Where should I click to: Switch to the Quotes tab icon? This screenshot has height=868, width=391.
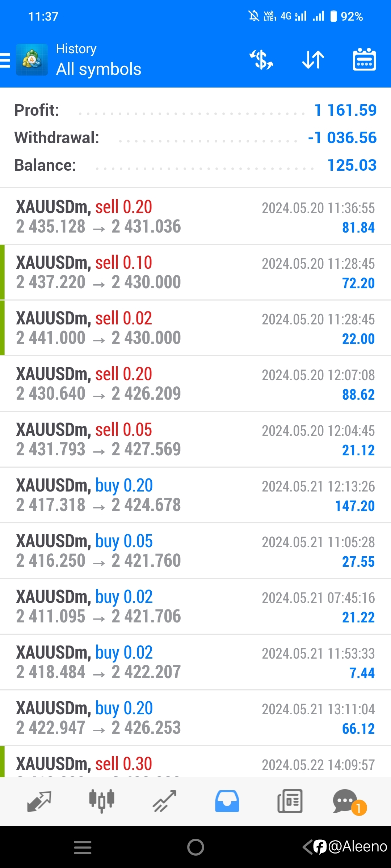(x=39, y=801)
